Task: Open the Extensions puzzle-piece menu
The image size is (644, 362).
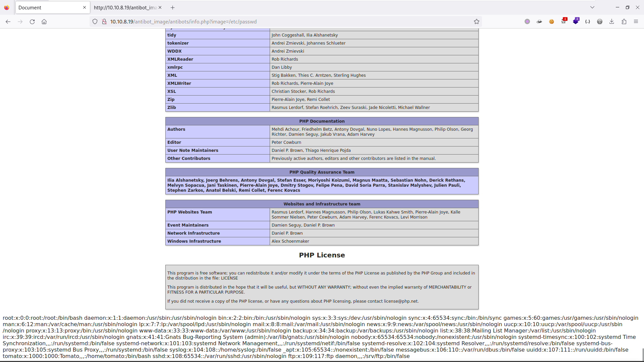Action: [x=624, y=21]
